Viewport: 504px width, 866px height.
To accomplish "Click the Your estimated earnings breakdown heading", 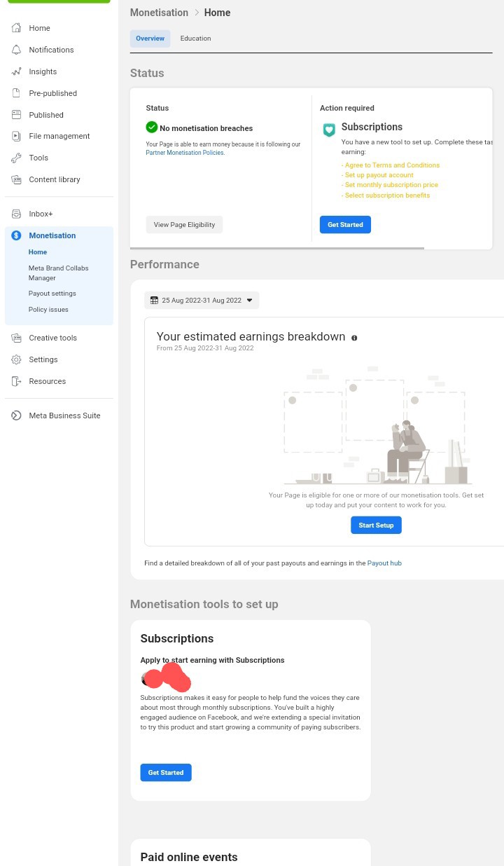I will pos(251,337).
